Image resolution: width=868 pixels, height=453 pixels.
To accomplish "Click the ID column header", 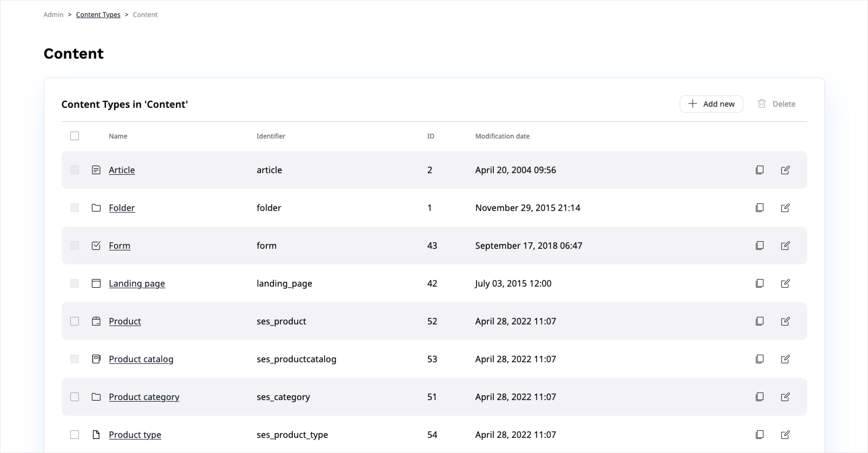I will 431,136.
